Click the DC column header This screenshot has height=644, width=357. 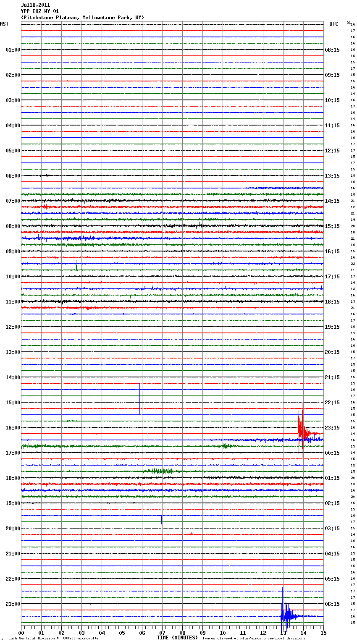tap(349, 23)
